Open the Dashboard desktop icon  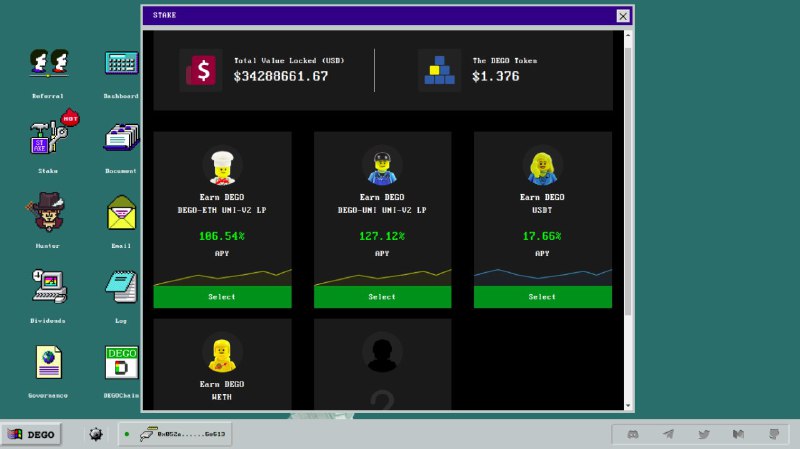pyautogui.click(x=121, y=63)
